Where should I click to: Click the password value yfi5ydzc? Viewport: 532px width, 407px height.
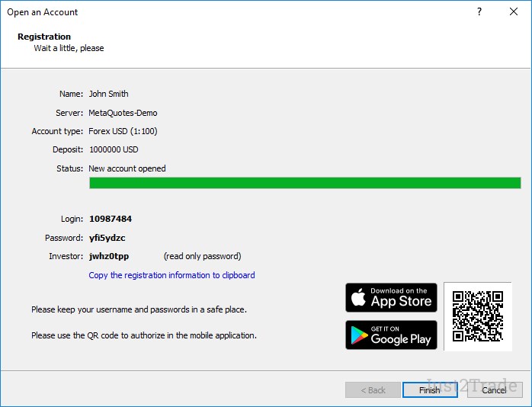(x=107, y=238)
